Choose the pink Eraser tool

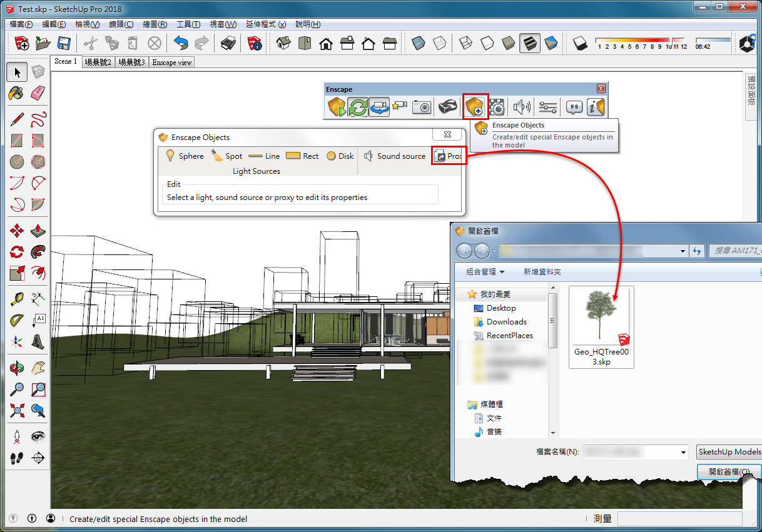(x=38, y=93)
